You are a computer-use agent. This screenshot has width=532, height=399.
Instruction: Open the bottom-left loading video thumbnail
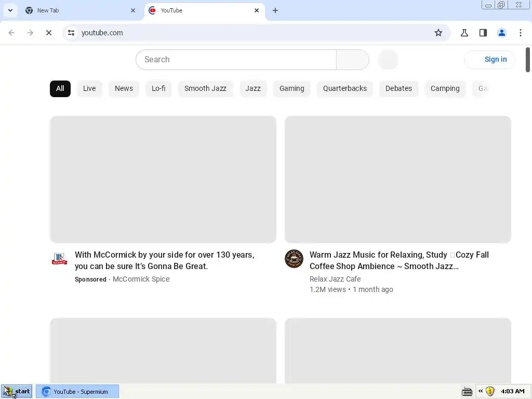click(163, 351)
